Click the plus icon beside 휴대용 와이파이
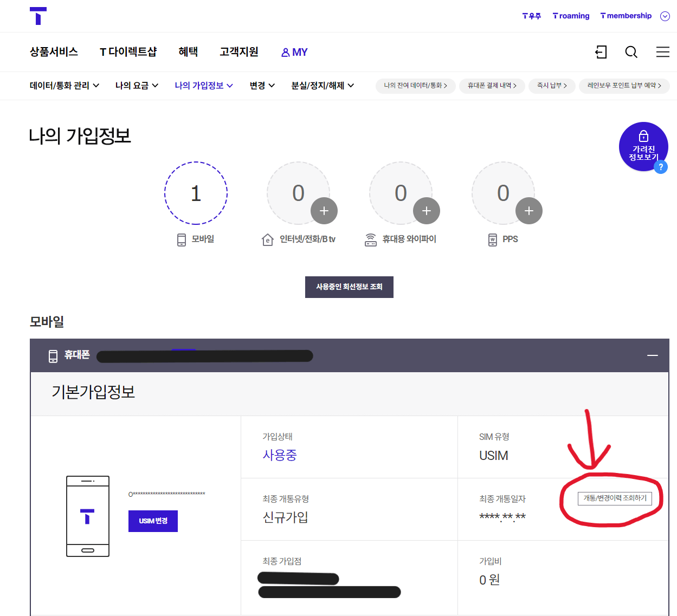This screenshot has height=616, width=677. [427, 211]
